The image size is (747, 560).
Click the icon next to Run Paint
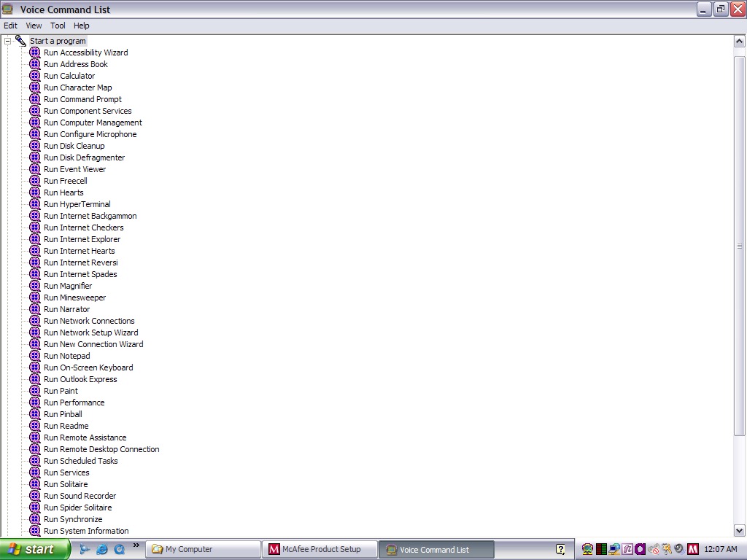[34, 391]
